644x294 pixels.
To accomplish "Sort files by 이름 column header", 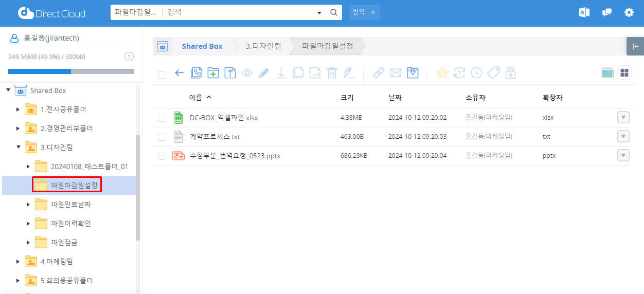I will pos(195,97).
